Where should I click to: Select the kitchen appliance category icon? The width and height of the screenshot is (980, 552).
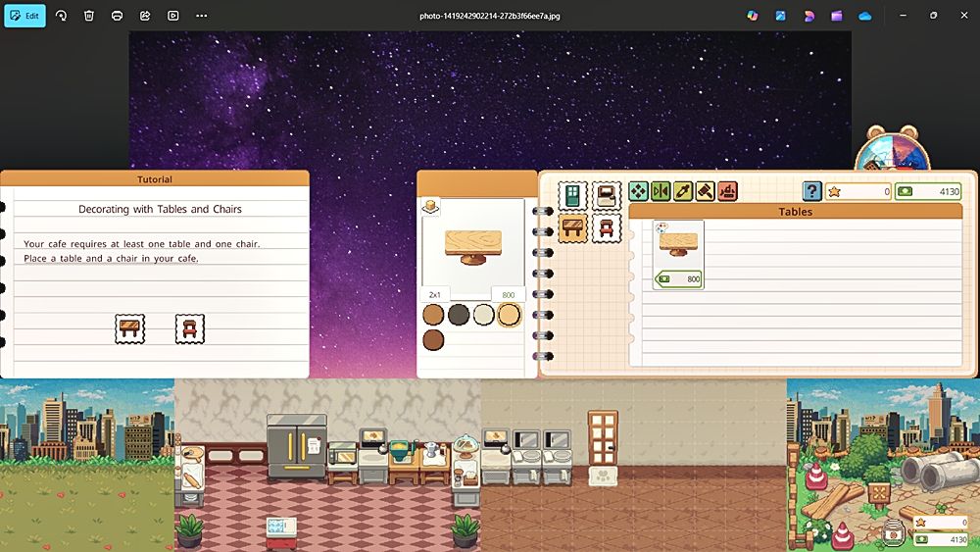606,196
